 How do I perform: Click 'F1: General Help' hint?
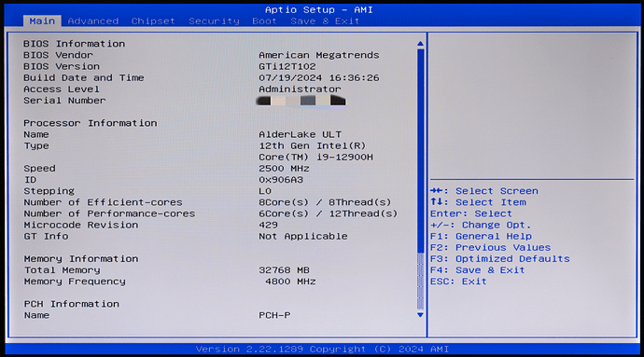click(481, 237)
